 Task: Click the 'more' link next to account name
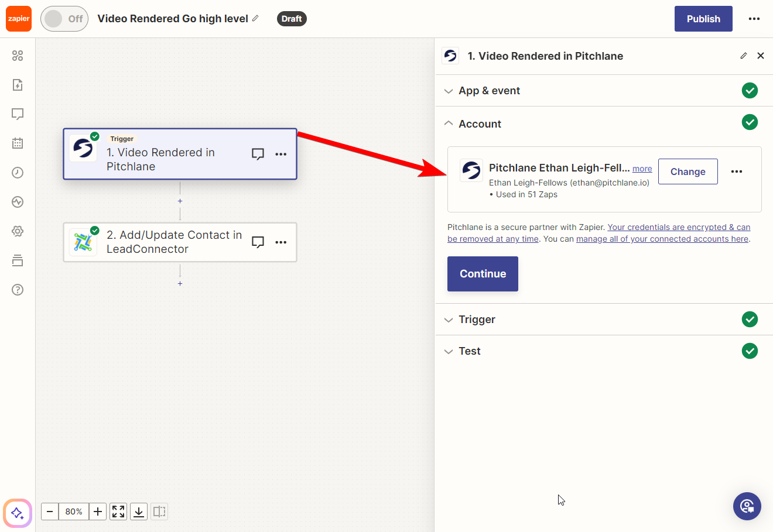(x=642, y=169)
